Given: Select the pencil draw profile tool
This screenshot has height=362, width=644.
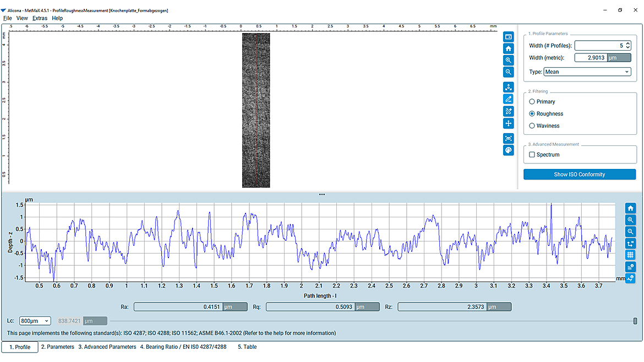Looking at the screenshot, I should click(x=509, y=99).
